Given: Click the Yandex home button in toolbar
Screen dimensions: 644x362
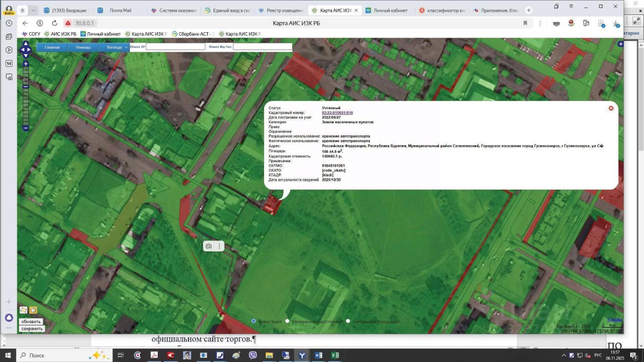Looking at the screenshot, I should click(40, 23).
